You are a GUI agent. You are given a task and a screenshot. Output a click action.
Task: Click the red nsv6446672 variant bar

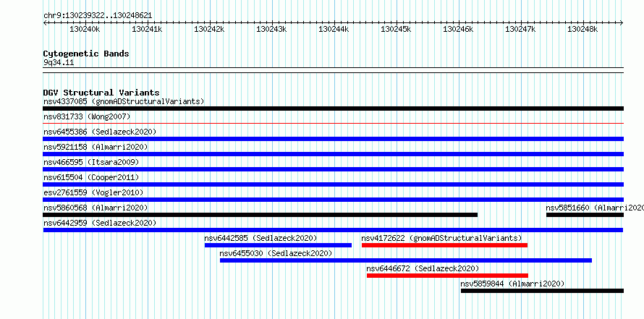447,276
